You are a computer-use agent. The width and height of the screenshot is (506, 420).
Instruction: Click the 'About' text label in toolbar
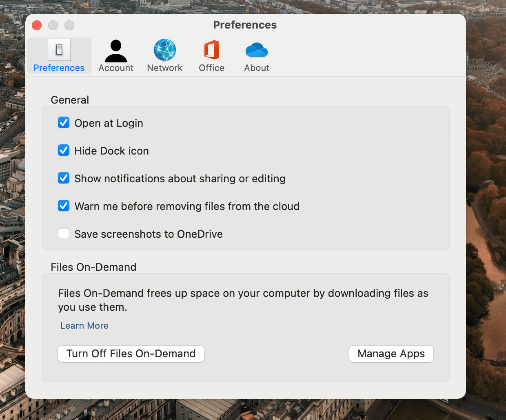(257, 68)
